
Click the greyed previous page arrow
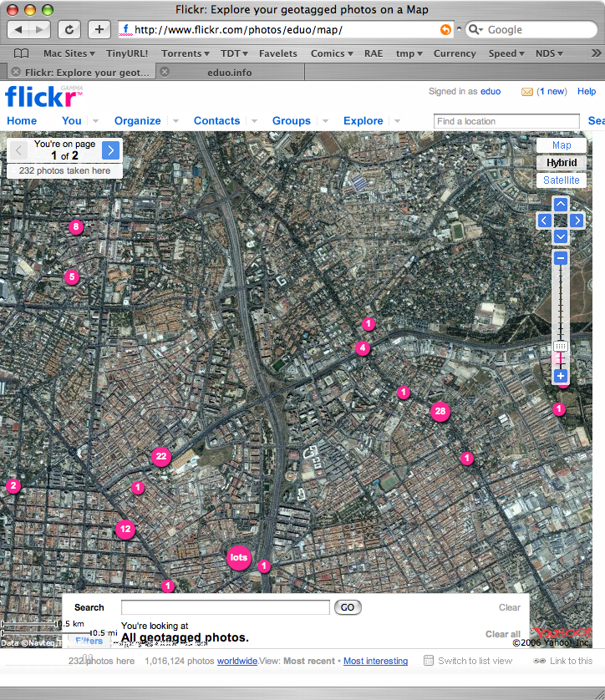click(18, 150)
